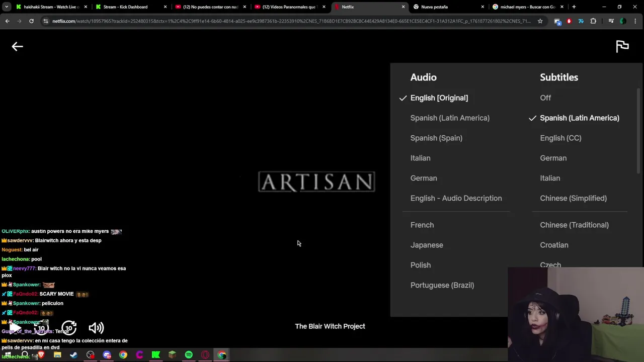Image resolution: width=644 pixels, height=362 pixels.
Task: Click the media control toolbar icon
Action: tap(611, 21)
